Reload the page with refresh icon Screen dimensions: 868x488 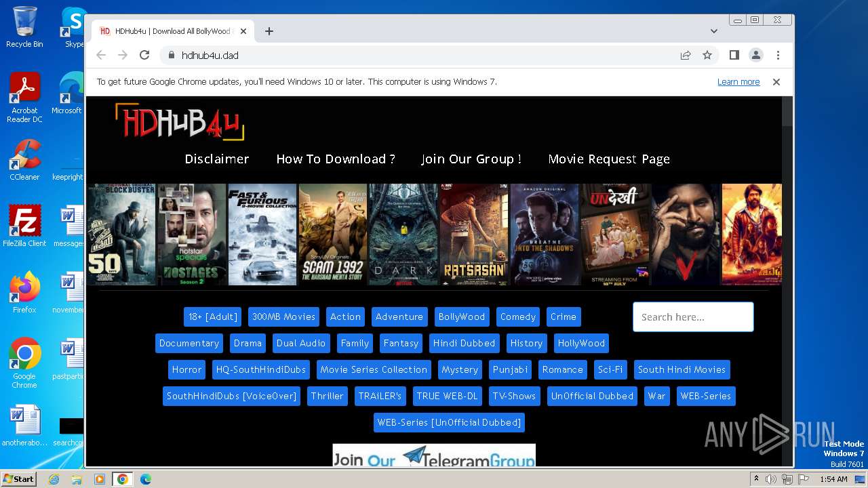point(144,55)
